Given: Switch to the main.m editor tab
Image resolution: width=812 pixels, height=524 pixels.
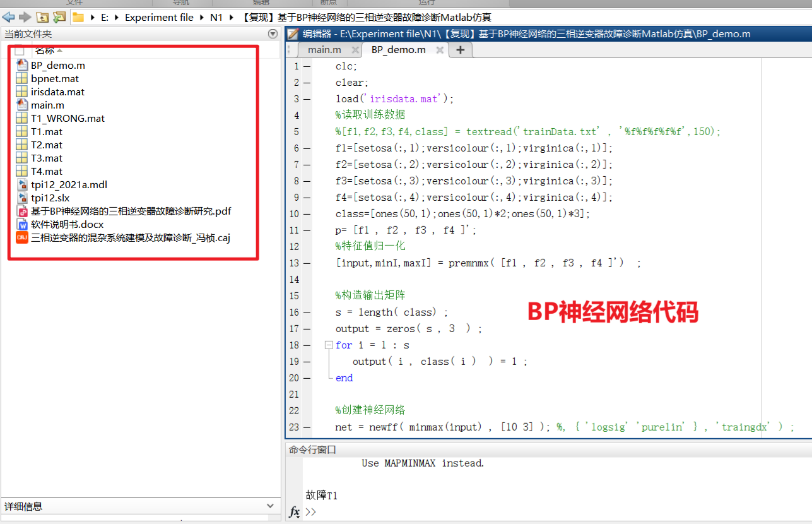Looking at the screenshot, I should 324,50.
